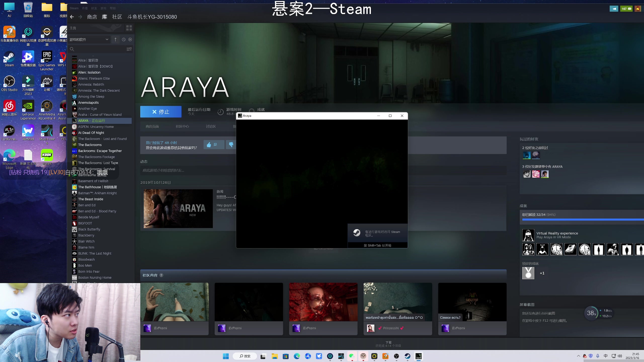Click the Steam announcements megaphone icon
The height and width of the screenshot is (362, 644).
click(x=614, y=9)
